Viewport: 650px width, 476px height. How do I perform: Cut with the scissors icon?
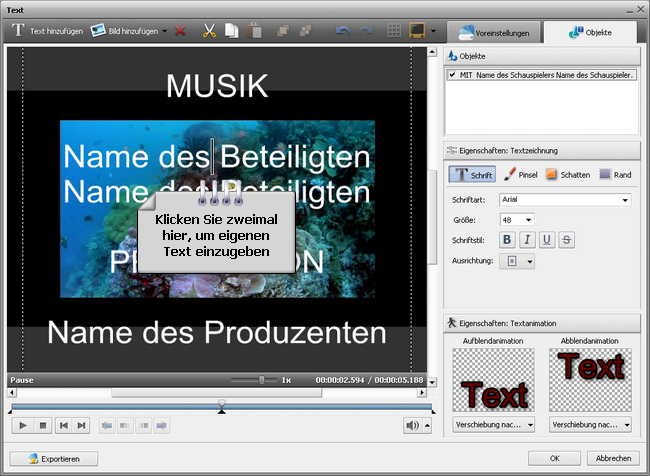coord(209,31)
